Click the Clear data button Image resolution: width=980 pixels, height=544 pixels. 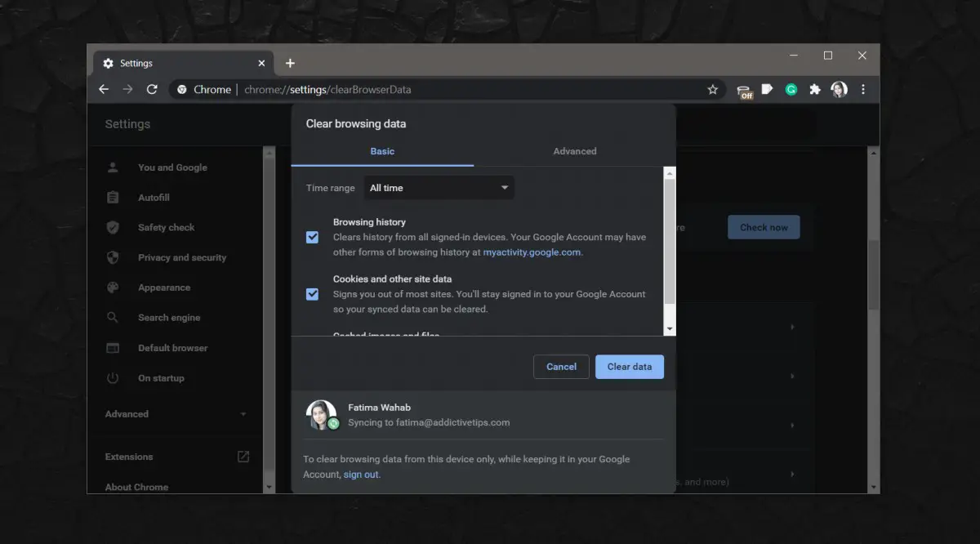click(630, 367)
